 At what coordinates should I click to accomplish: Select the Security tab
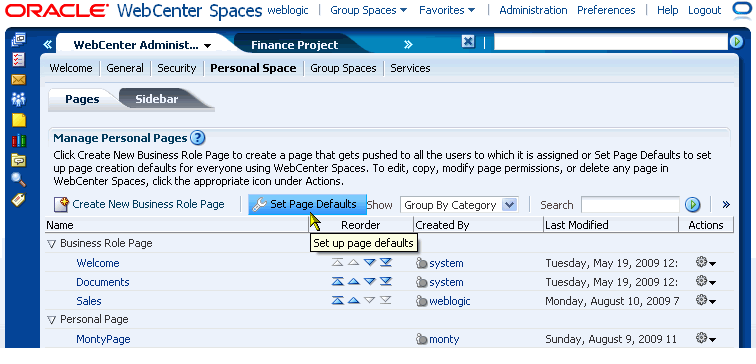pyautogui.click(x=176, y=68)
